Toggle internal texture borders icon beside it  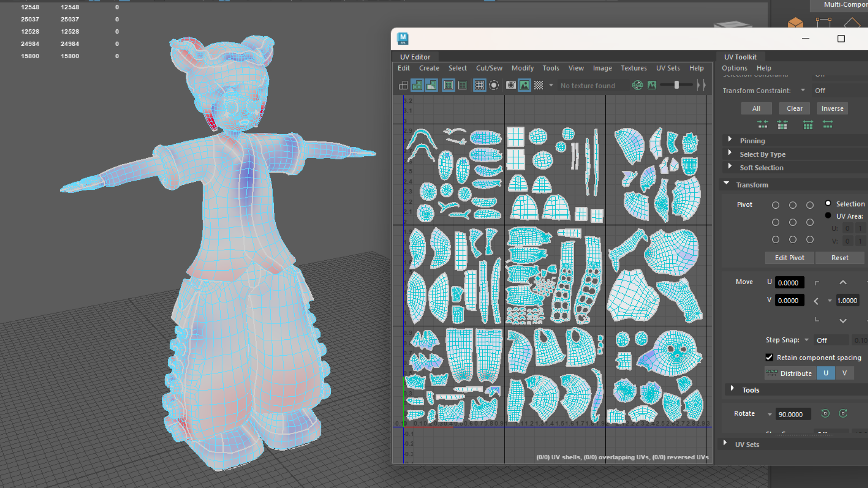coord(462,85)
